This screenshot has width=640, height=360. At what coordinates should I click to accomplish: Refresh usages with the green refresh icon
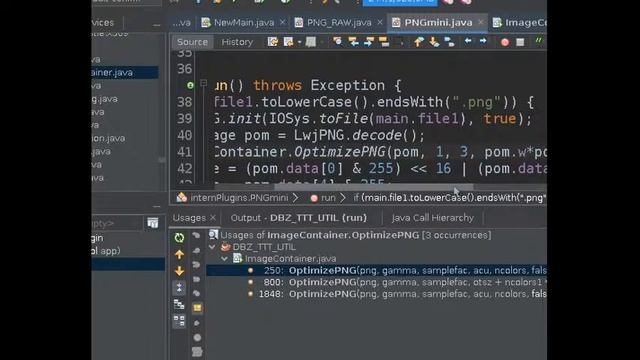(179, 238)
